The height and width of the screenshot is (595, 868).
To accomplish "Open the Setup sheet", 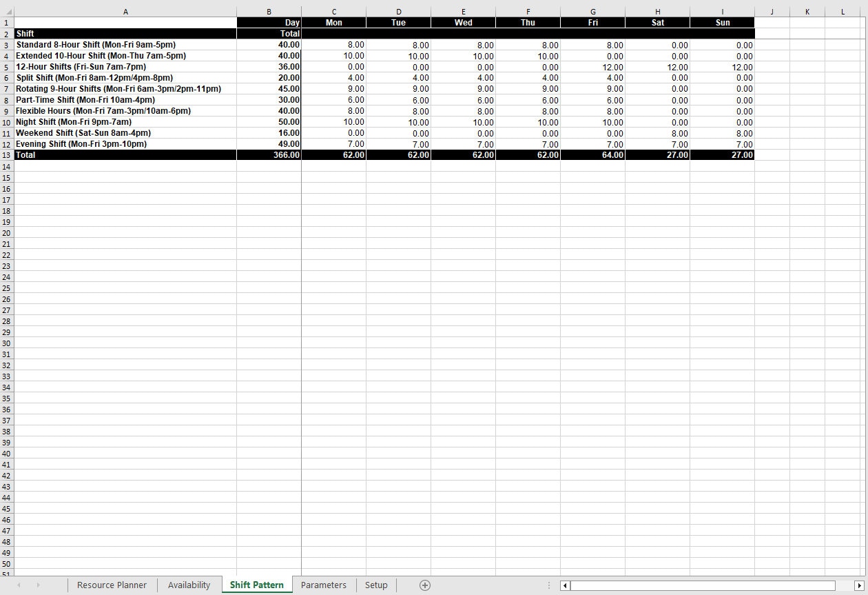I will click(x=376, y=585).
